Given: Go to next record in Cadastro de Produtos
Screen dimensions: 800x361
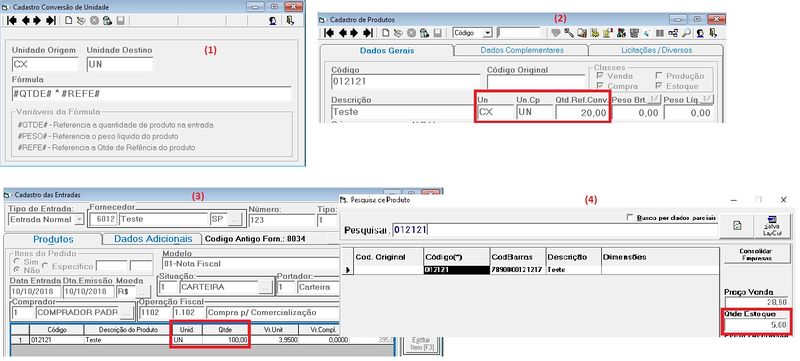Looking at the screenshot, I should 354,33.
